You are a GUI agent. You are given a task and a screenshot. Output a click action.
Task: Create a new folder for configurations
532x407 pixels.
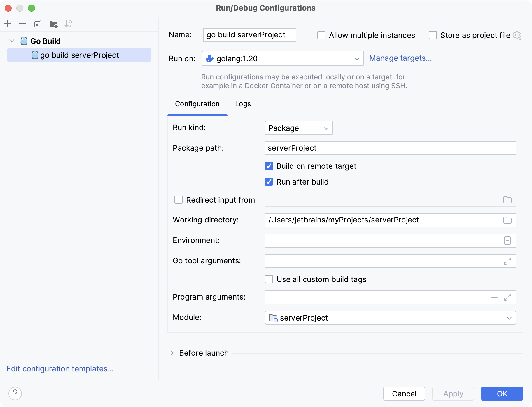(x=53, y=24)
